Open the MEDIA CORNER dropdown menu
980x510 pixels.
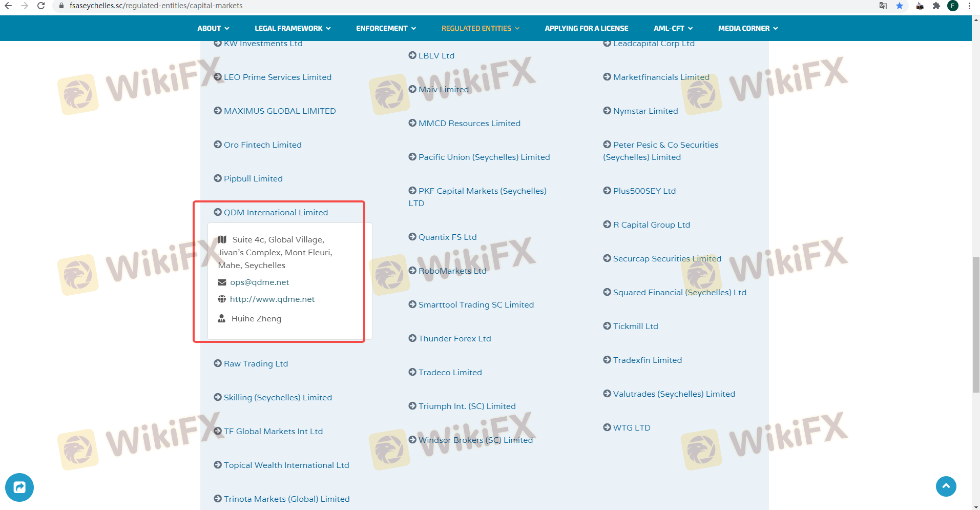pos(747,28)
